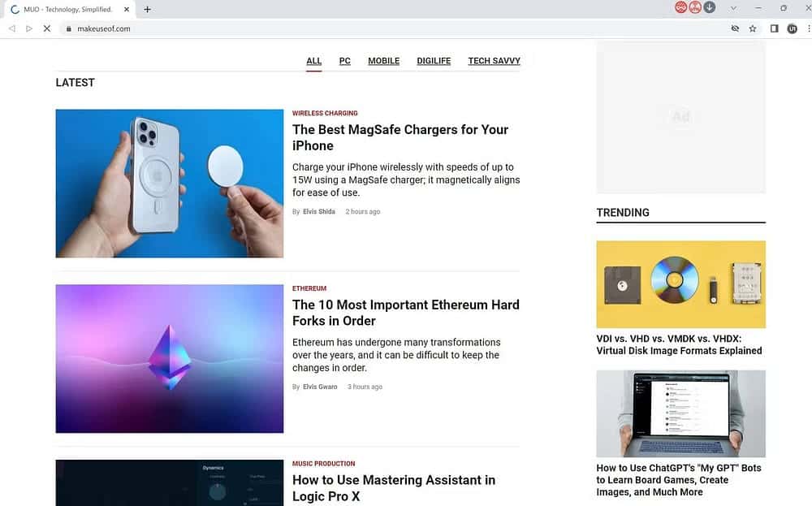The image size is (812, 506).
Task: Open the MUSIC PRODUCTION category link
Action: [324, 464]
